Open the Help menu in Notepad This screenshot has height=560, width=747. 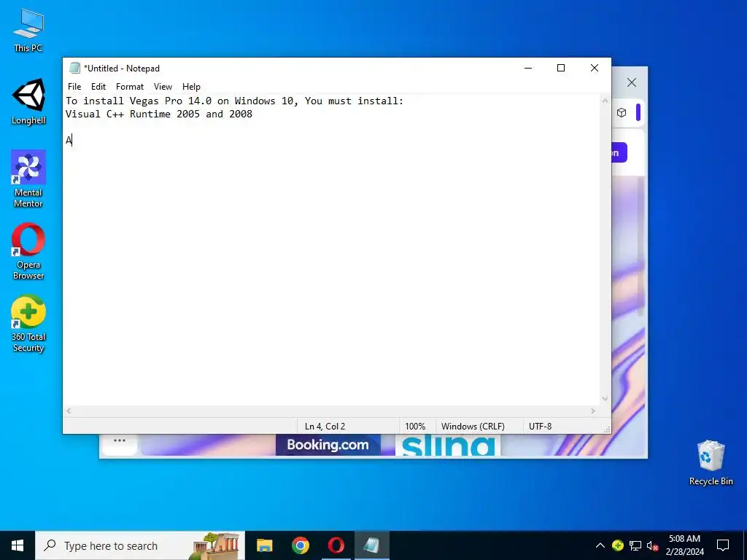click(191, 87)
